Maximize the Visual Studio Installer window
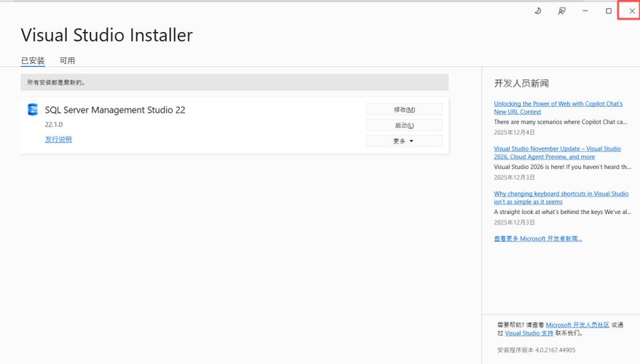 (x=609, y=11)
